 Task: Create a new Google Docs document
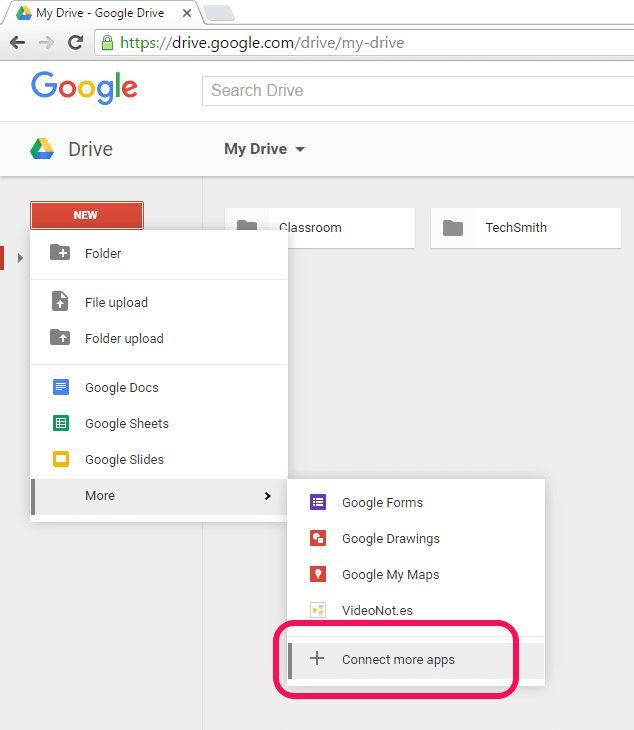pos(159,387)
